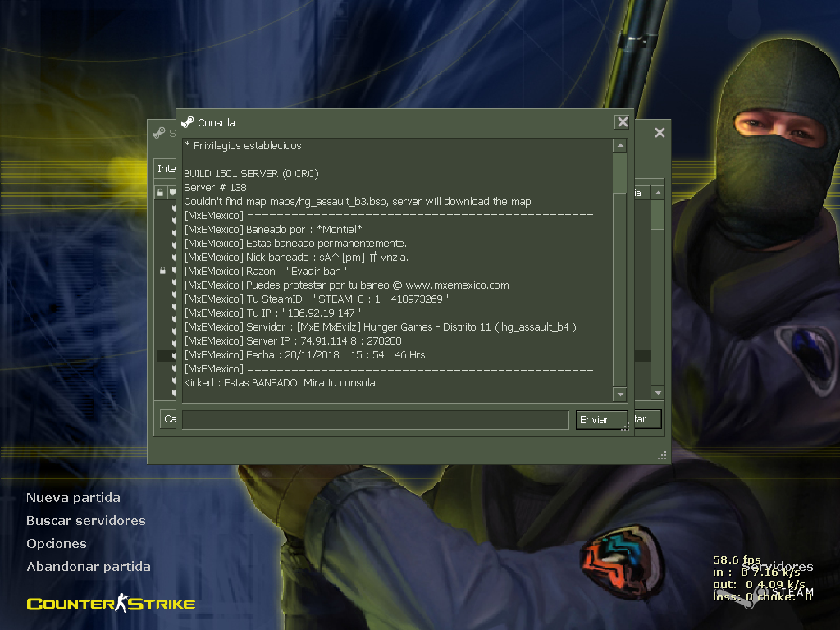Click the "Razon : ' Evadir ban '" line
Image resolution: width=840 pixels, height=630 pixels.
[266, 271]
